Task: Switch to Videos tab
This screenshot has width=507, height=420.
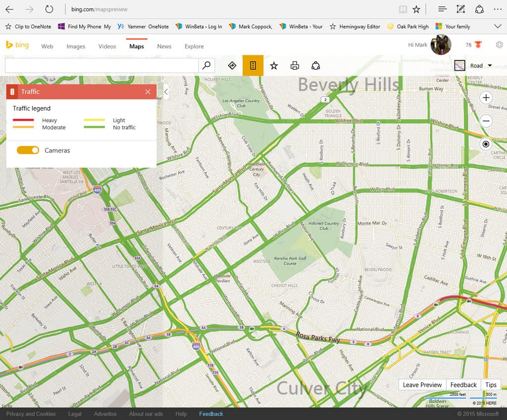Action: pos(107,47)
